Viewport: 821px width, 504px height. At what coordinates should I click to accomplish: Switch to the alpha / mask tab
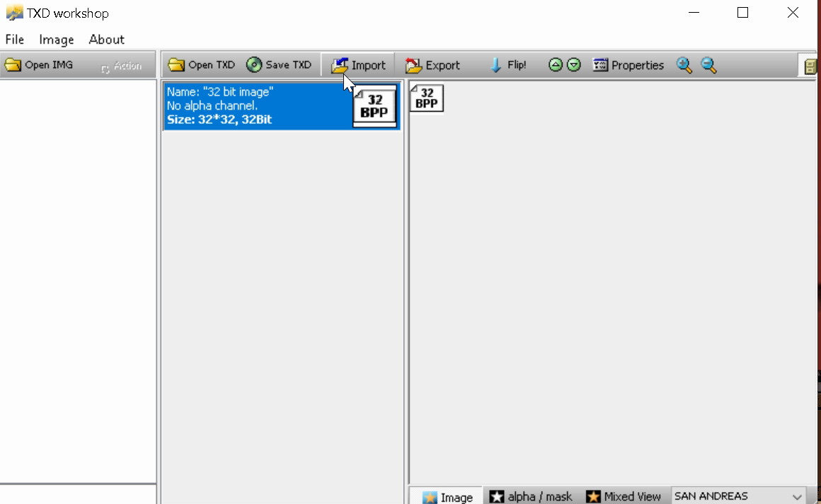pos(530,496)
